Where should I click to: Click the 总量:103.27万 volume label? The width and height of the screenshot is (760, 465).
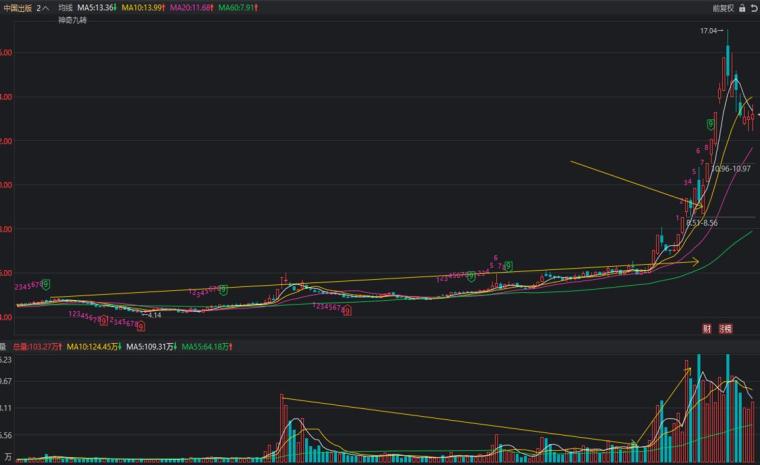click(38, 347)
